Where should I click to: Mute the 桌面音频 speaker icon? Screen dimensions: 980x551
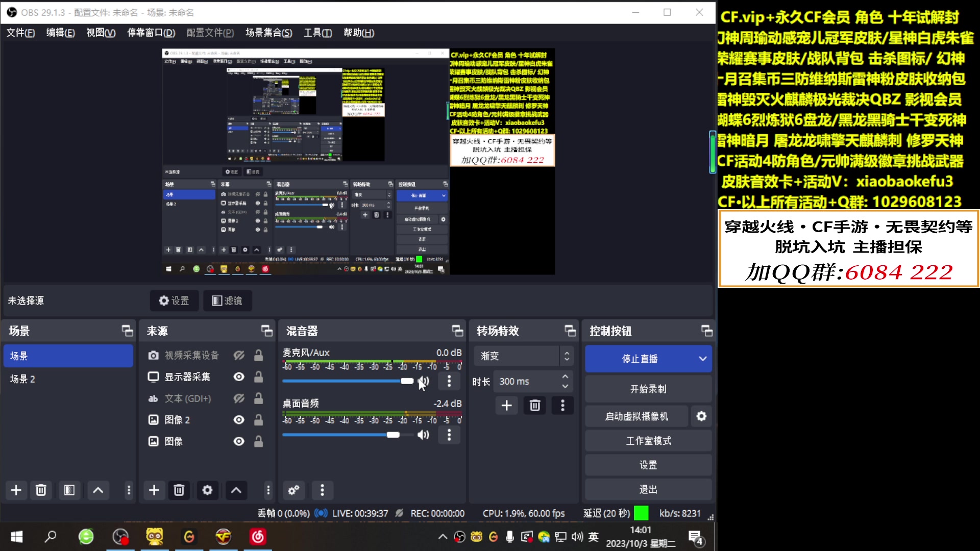point(423,435)
